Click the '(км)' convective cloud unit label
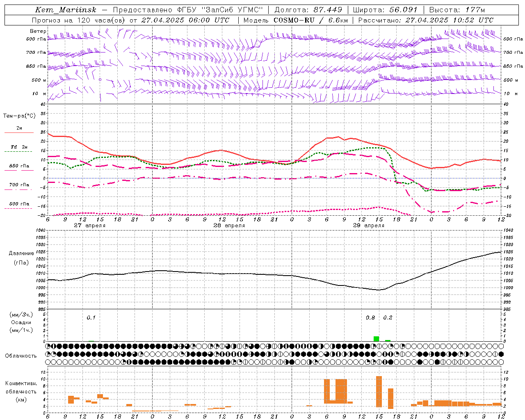Screen dimensions: 525x420 point(21,400)
